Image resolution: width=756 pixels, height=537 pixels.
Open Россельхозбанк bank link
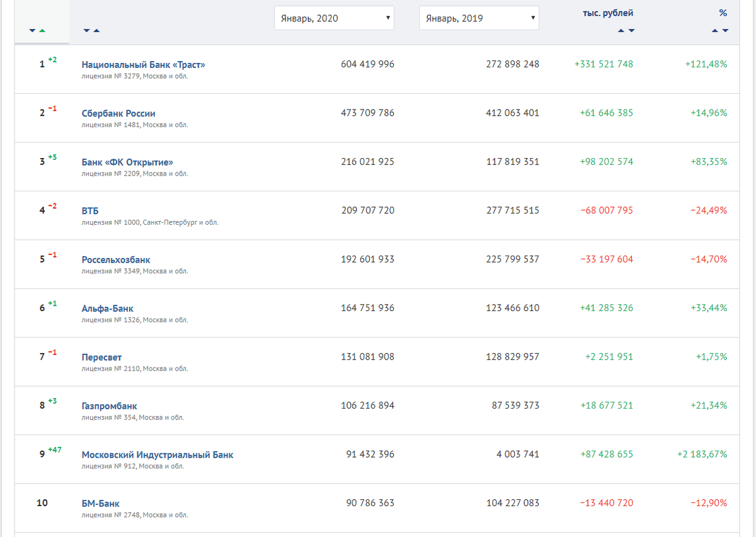click(116, 259)
